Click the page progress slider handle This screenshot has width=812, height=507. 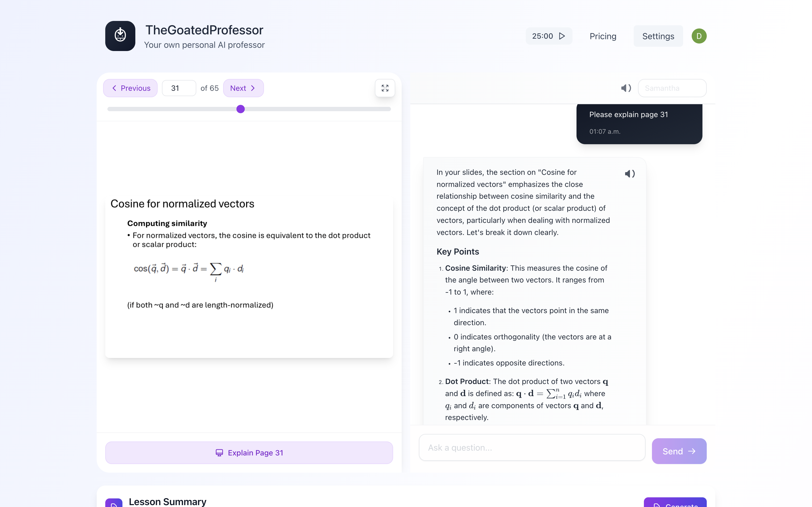point(240,109)
